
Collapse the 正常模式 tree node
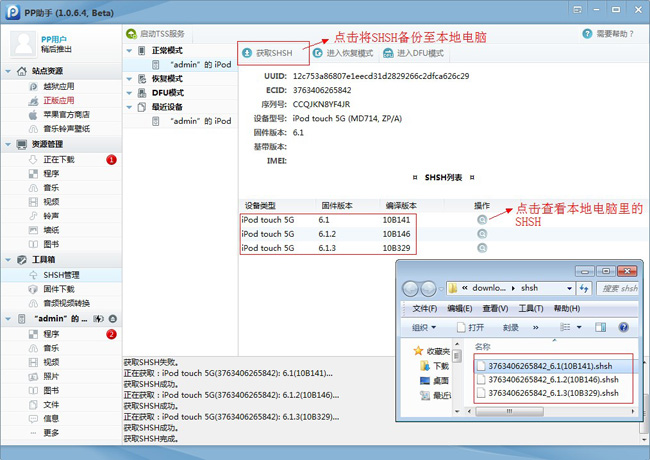[129, 49]
